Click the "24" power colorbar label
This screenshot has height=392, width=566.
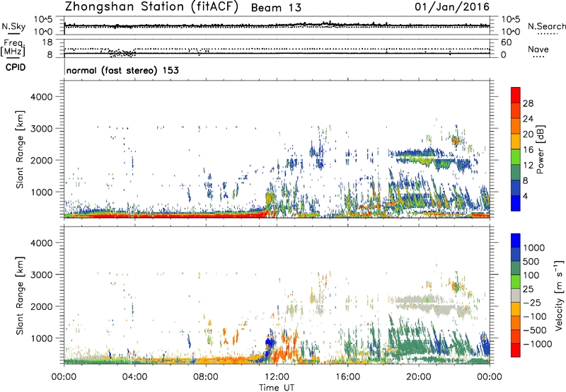tap(528, 119)
